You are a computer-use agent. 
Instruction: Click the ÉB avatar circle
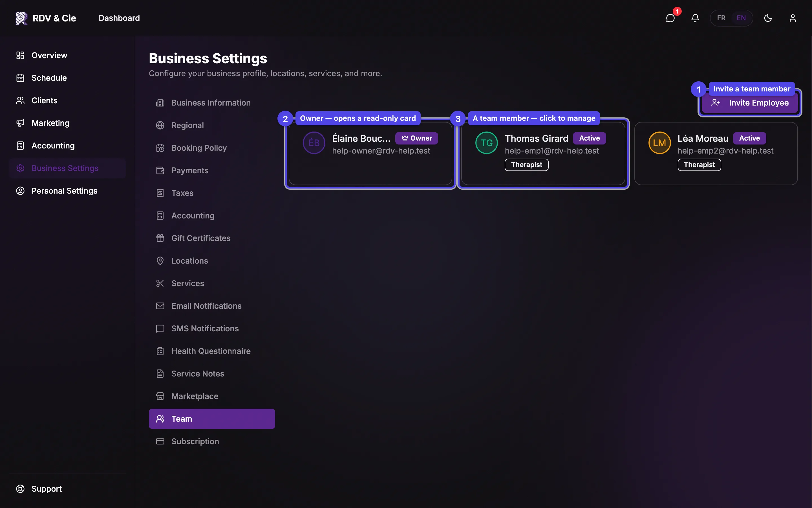pos(314,143)
